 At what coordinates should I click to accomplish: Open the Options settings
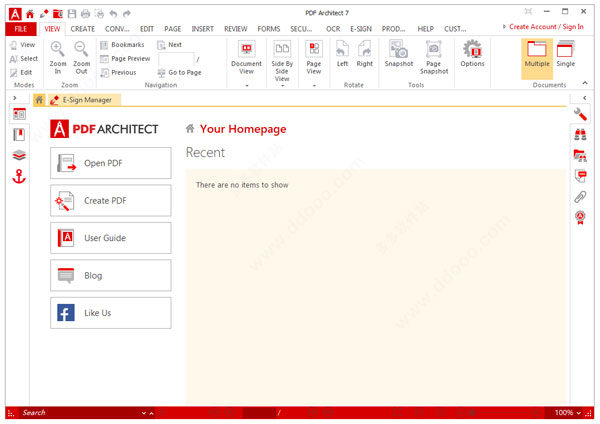coord(472,54)
